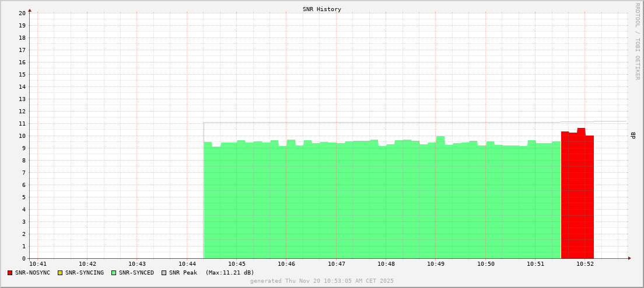
Task: Click the gray SNR Peak legend swatch
Action: (164, 273)
